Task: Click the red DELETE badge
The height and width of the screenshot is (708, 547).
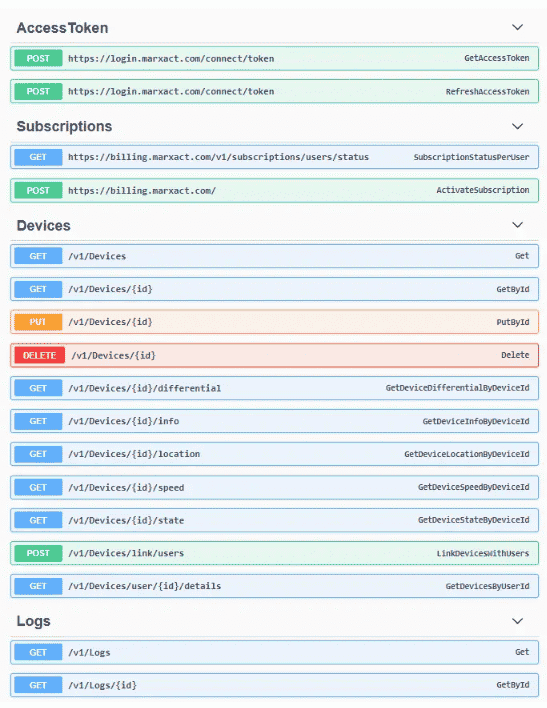Action: (x=39, y=355)
